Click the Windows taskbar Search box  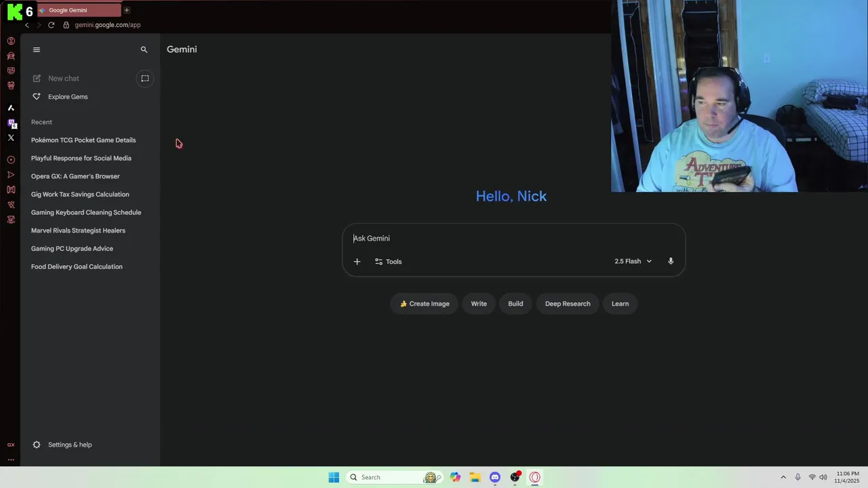click(x=394, y=477)
